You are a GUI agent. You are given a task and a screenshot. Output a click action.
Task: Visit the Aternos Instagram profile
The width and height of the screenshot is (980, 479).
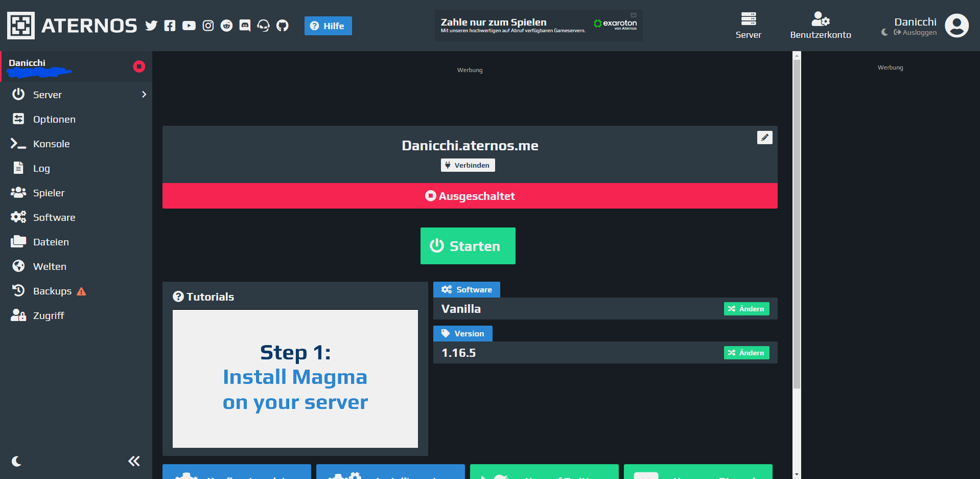click(x=208, y=26)
